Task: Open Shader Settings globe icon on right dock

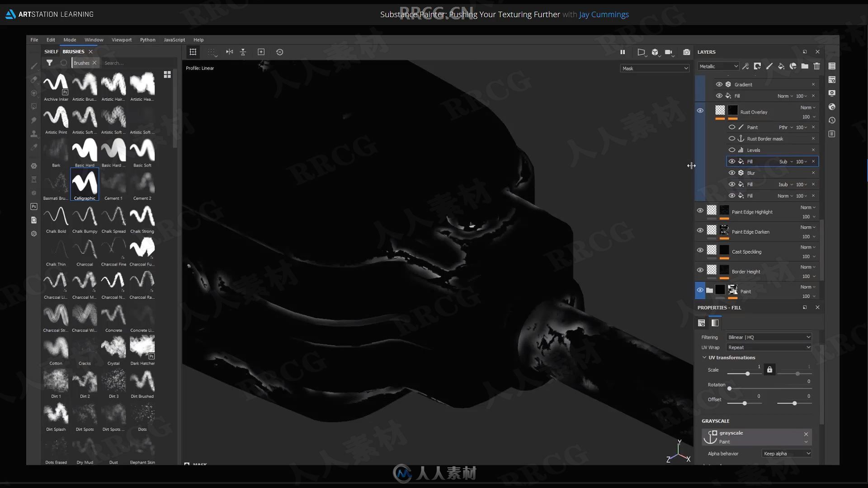Action: tap(832, 107)
